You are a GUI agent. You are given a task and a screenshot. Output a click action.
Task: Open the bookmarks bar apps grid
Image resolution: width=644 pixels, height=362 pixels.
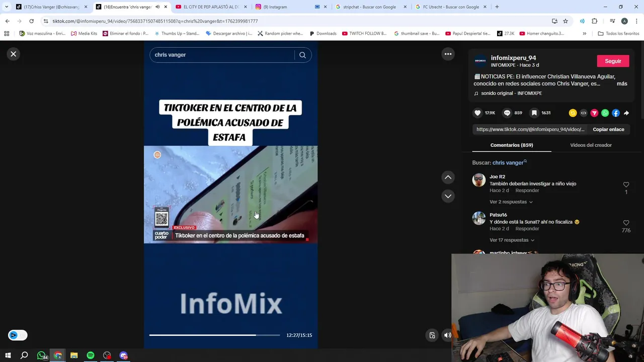7,34
